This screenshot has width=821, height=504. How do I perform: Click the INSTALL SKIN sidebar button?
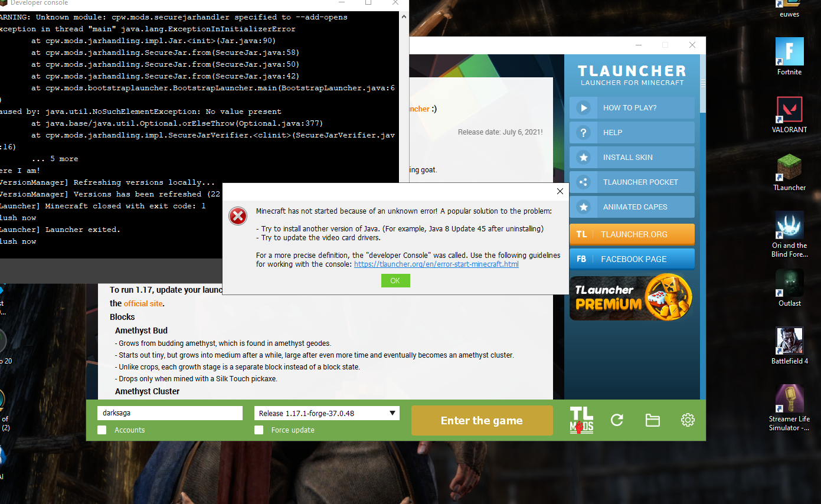[x=632, y=158]
